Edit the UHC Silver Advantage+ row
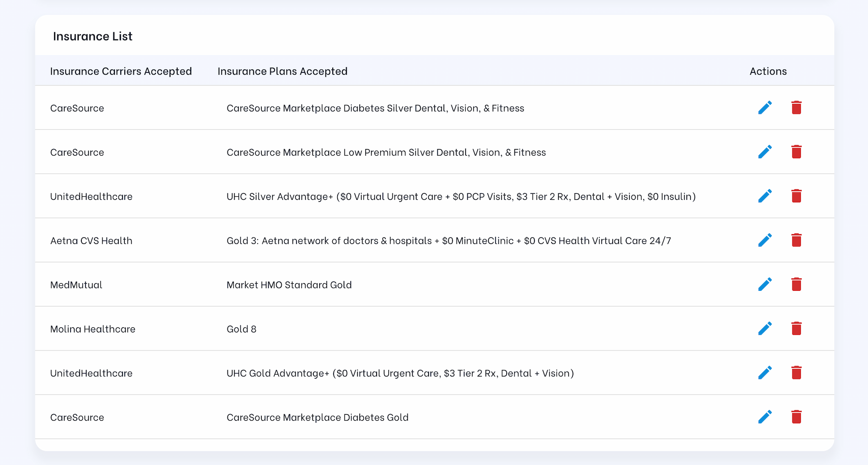 click(x=765, y=196)
